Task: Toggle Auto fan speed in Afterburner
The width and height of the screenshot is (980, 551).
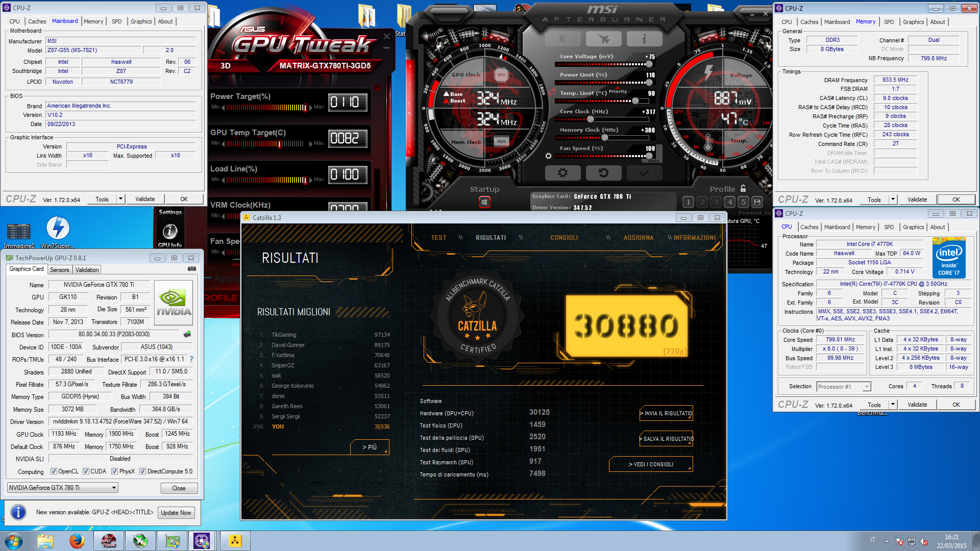Action: 654,160
